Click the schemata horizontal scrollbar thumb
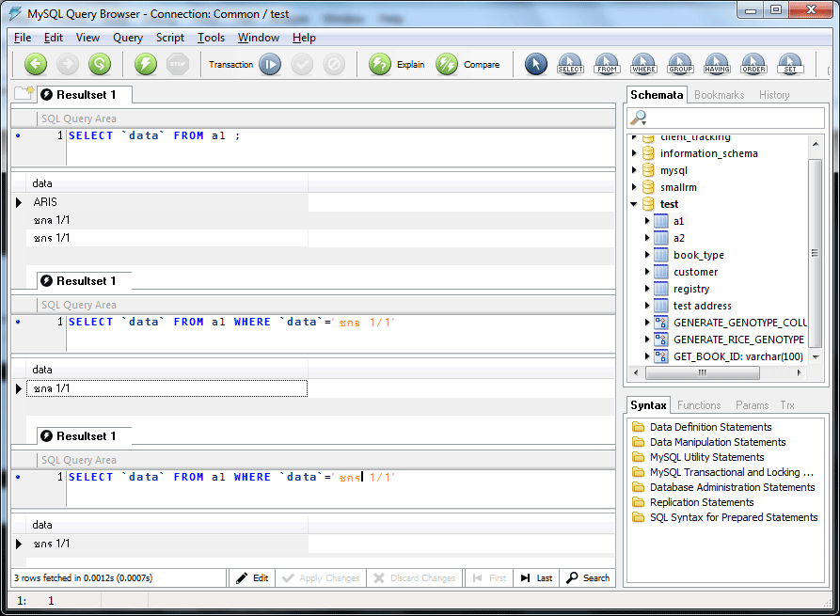Image resolution: width=840 pixels, height=616 pixels. 703,372
